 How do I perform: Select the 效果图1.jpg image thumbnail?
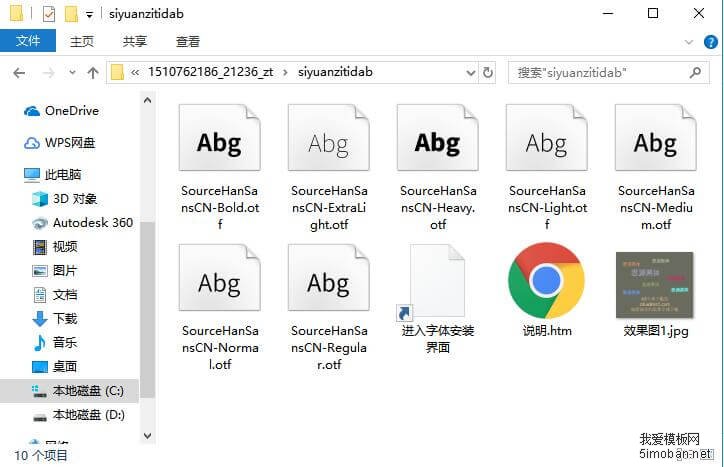pyautogui.click(x=655, y=284)
